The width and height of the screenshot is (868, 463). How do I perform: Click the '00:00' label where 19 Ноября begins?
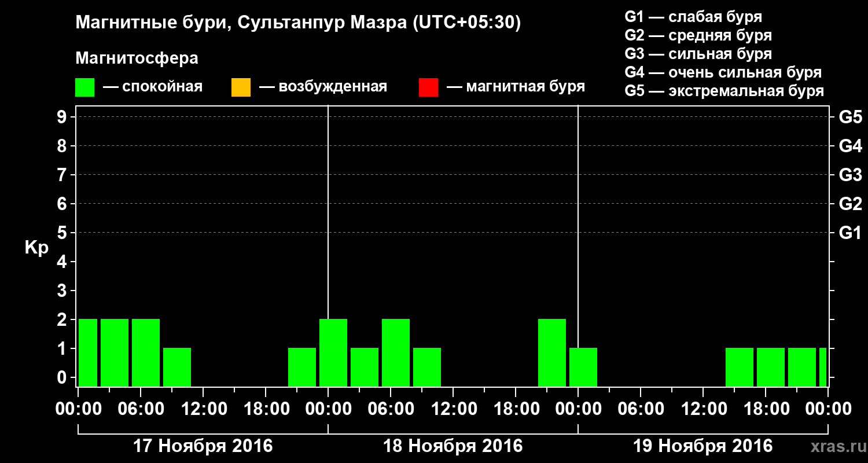578,409
